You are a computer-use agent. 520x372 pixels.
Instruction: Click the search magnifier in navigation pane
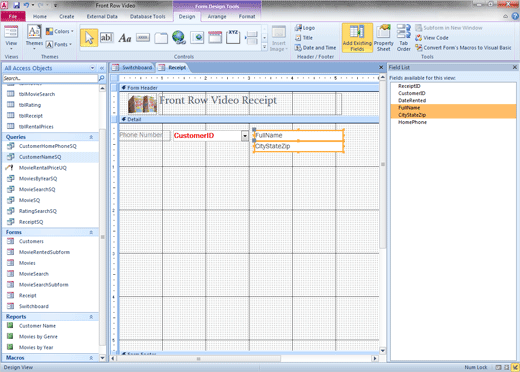(101, 78)
